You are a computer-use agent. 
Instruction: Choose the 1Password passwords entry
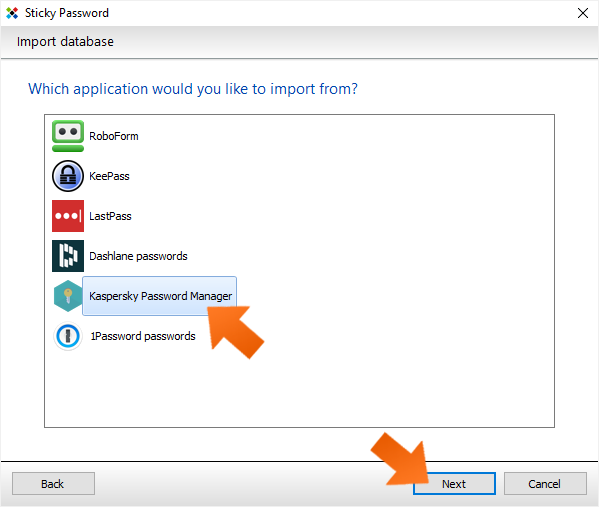(143, 336)
